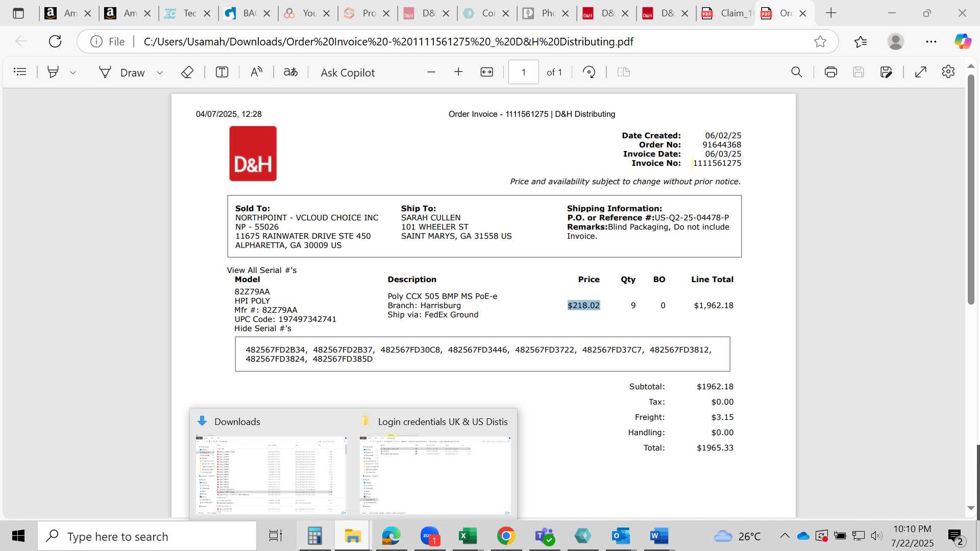980x551 pixels.
Task: Open the favorites list
Action: tap(861, 41)
